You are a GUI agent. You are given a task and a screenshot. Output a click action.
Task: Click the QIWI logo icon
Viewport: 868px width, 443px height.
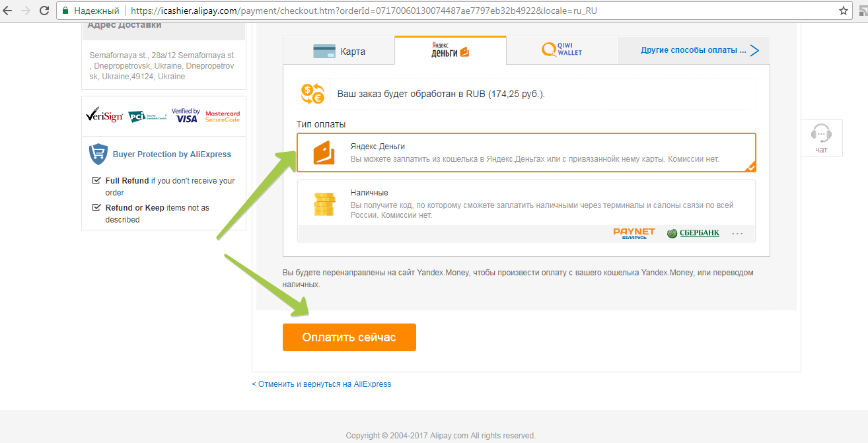tap(548, 50)
